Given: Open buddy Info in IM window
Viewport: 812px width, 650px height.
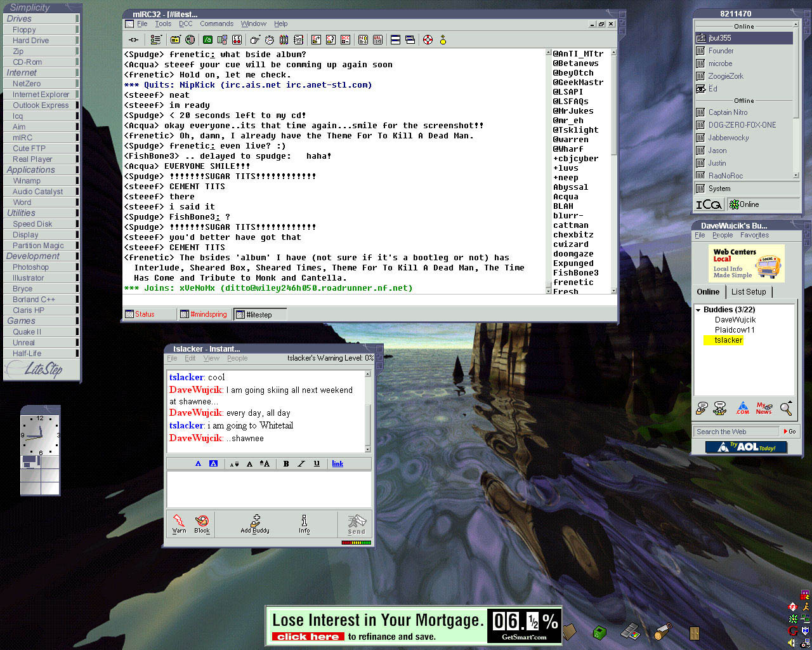Looking at the screenshot, I should [x=304, y=524].
